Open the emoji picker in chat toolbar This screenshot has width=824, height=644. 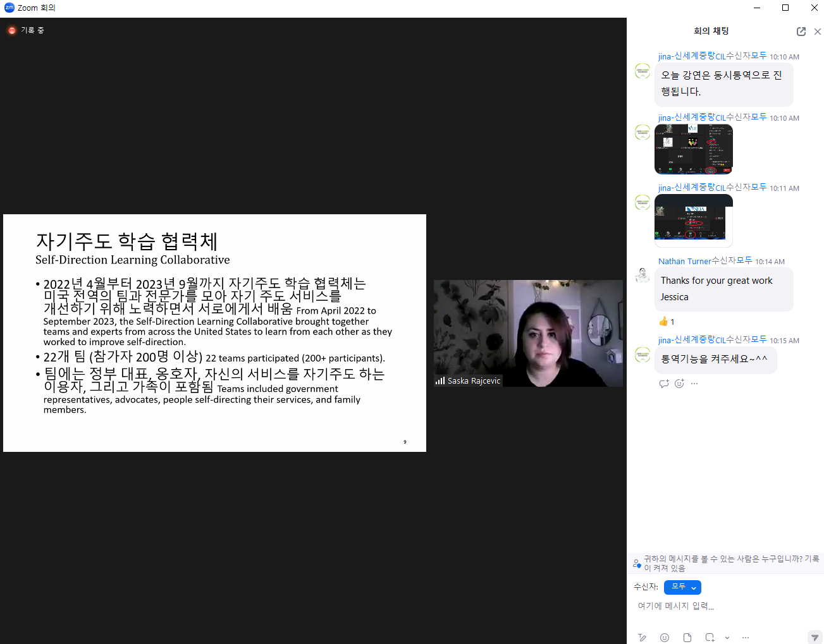[x=664, y=638]
